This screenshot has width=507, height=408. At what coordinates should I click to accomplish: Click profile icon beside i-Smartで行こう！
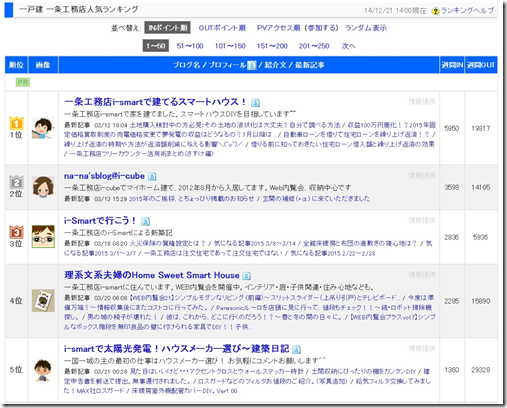[145, 221]
